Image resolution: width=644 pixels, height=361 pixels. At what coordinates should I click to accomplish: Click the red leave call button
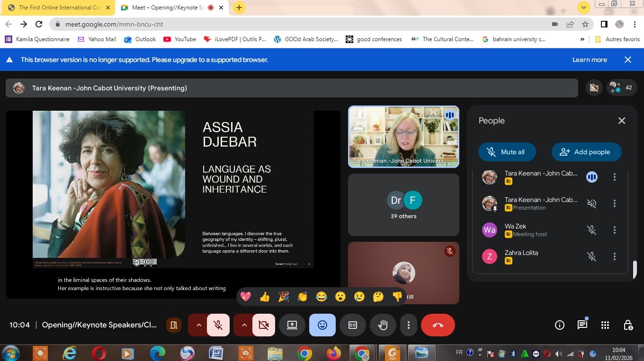click(438, 325)
